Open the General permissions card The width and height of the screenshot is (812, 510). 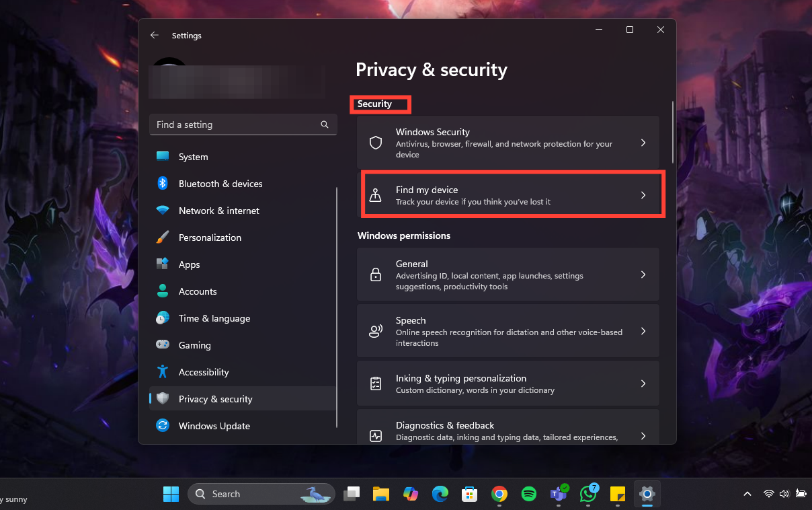coord(508,275)
